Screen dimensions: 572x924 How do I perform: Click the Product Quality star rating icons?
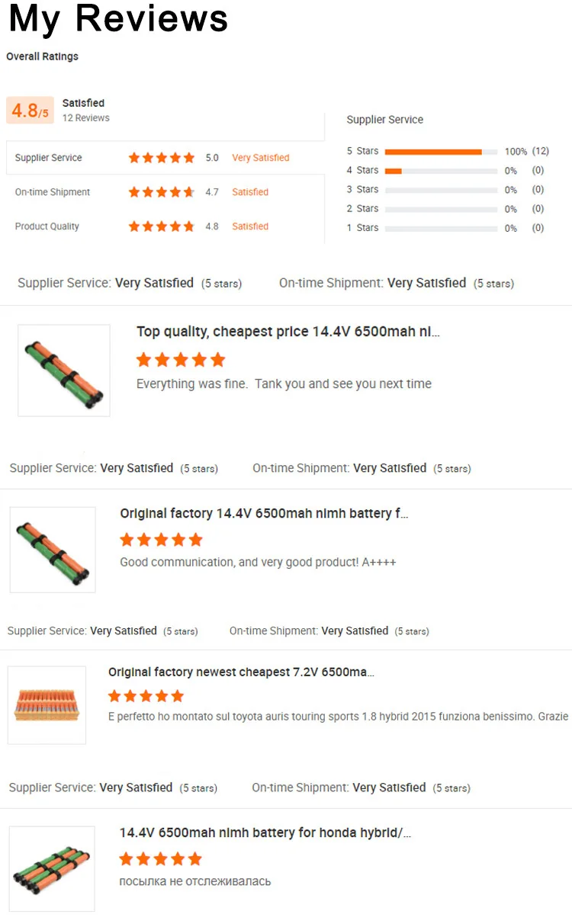pyautogui.click(x=161, y=226)
